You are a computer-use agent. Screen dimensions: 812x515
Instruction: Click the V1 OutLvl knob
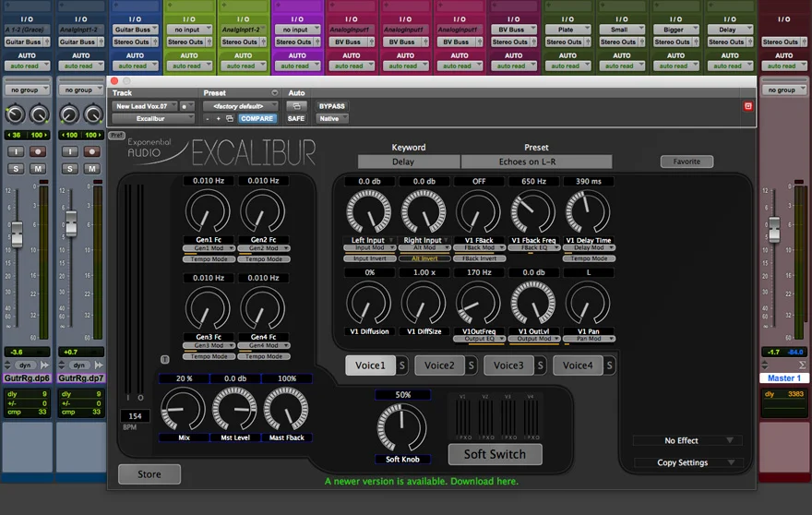coord(533,304)
